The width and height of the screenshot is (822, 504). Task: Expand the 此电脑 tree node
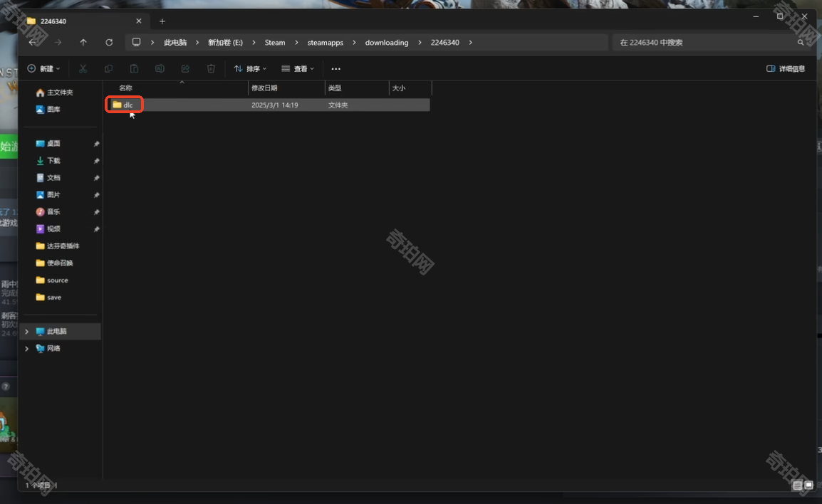tap(27, 332)
